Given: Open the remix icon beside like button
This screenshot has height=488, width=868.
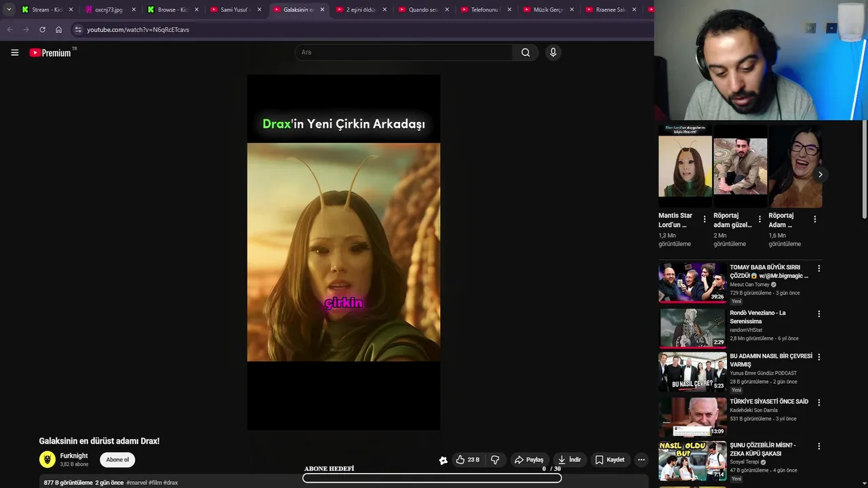Looking at the screenshot, I should click(x=443, y=460).
